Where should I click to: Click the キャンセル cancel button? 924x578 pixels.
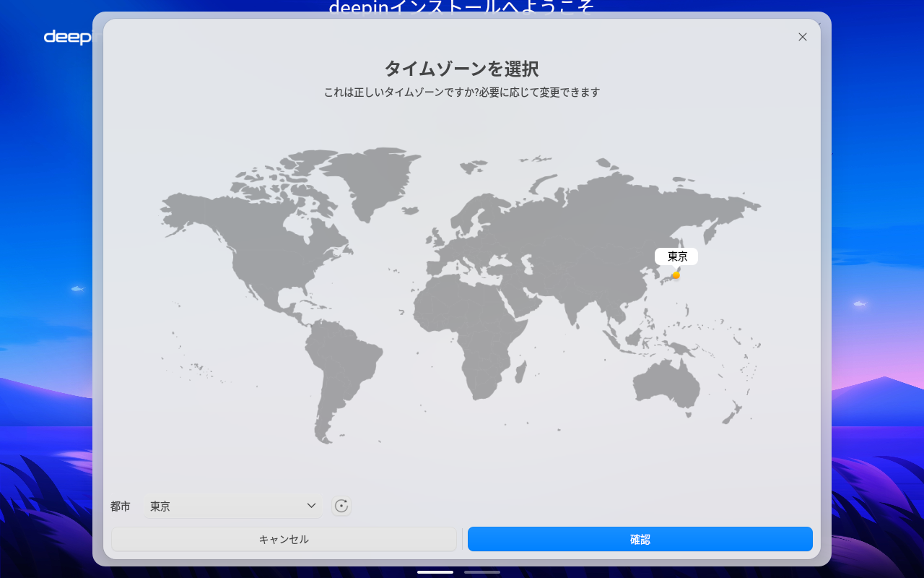[x=284, y=539]
